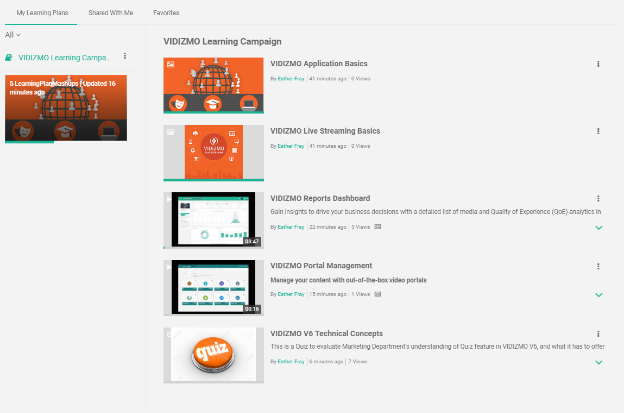Open options menu for VIDIZMO V6 Technical Concepts

click(598, 334)
